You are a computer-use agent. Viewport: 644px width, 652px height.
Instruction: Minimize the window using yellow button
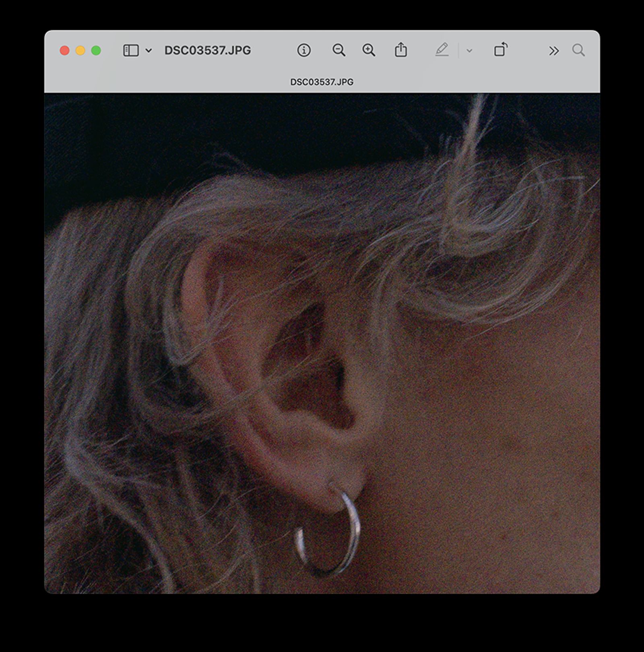coord(80,50)
